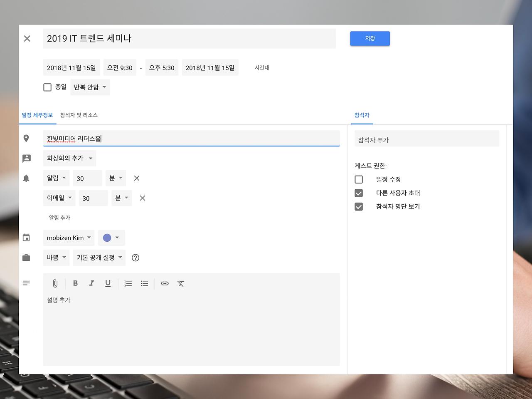
Task: Open the 화상회의 추가 dropdown
Action: click(x=69, y=158)
